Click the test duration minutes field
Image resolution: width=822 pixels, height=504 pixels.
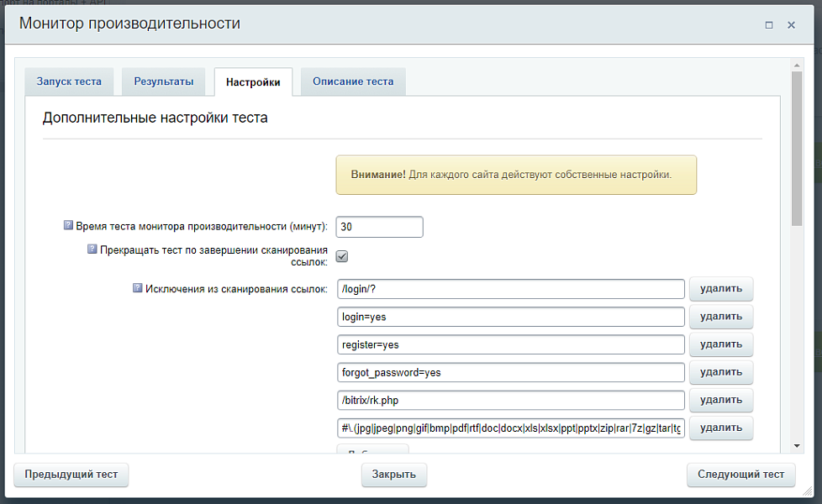[x=379, y=228]
